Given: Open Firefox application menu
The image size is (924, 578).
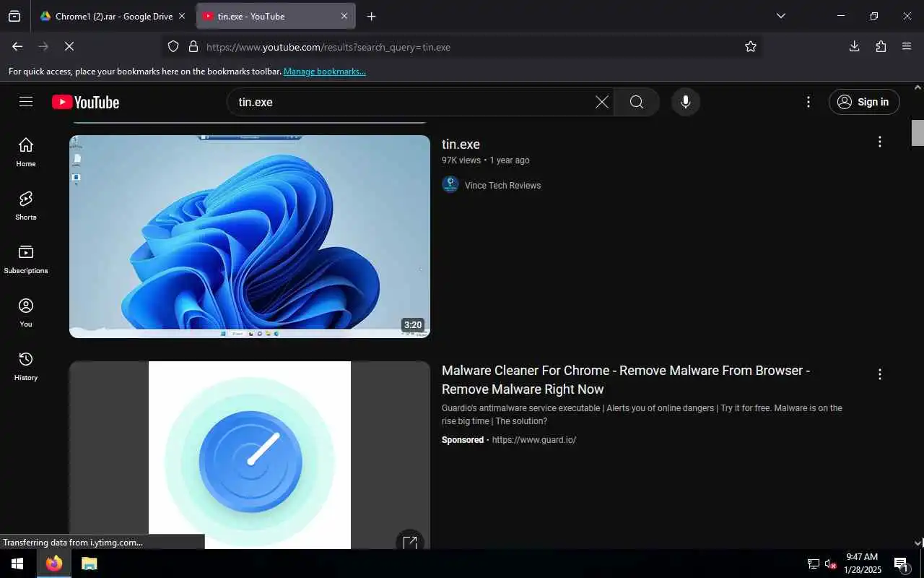Looking at the screenshot, I should click(x=907, y=46).
